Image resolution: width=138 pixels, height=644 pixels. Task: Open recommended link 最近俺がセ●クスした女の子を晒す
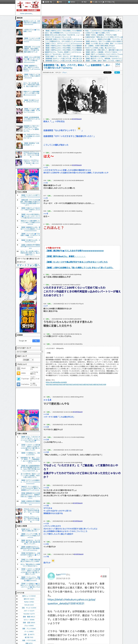click(x=75, y=251)
